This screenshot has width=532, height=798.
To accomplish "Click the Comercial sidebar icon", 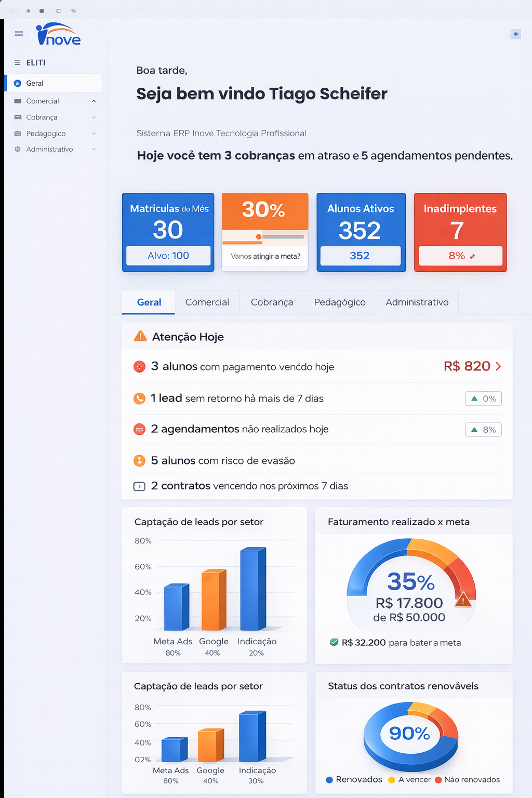I will coord(18,101).
